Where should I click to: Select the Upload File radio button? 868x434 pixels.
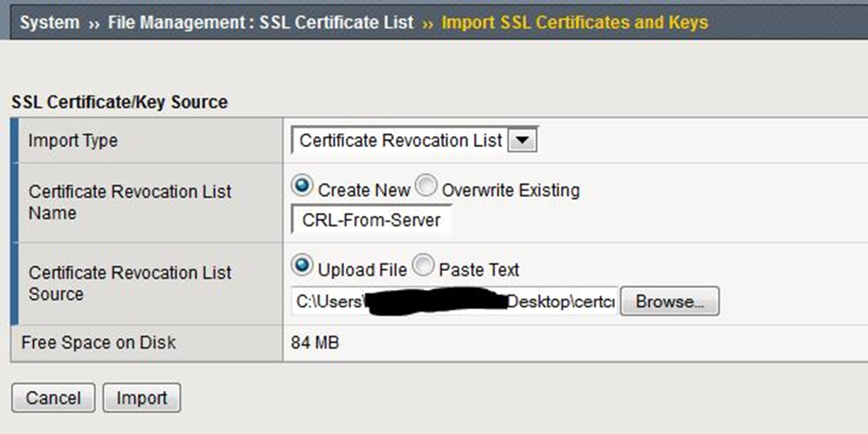302,267
